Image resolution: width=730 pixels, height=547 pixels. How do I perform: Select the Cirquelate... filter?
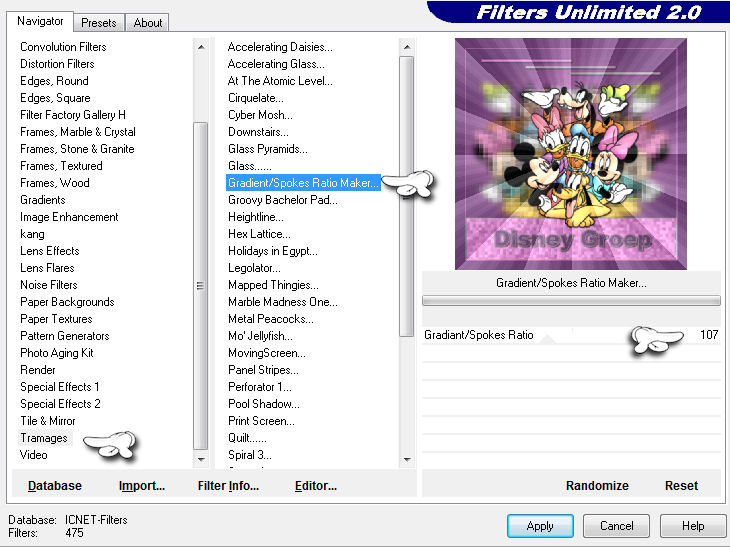coord(256,98)
